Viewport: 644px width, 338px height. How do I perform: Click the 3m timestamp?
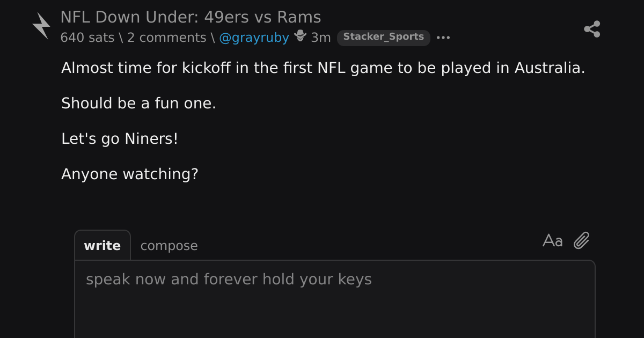click(x=321, y=38)
